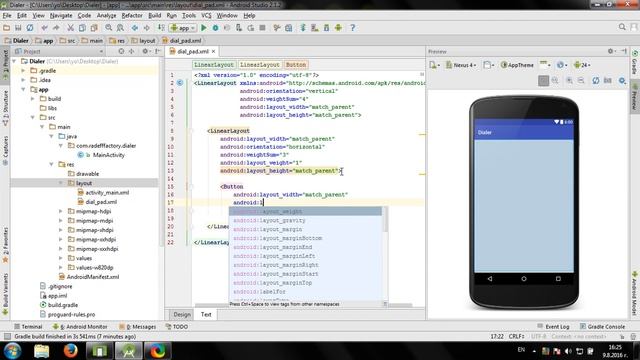
Task: Open the API 24 version dropdown
Action: click(x=582, y=65)
